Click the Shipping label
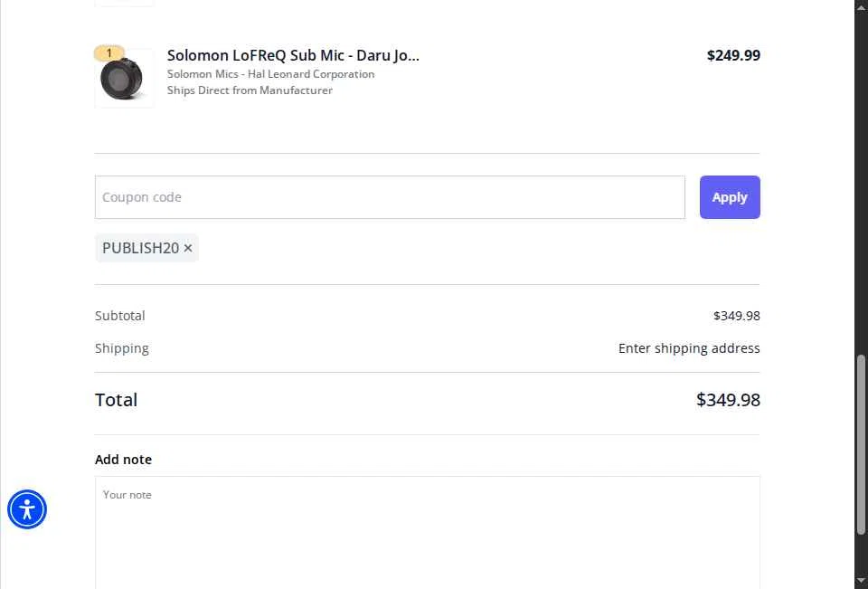Image resolution: width=868 pixels, height=589 pixels. 122,348
